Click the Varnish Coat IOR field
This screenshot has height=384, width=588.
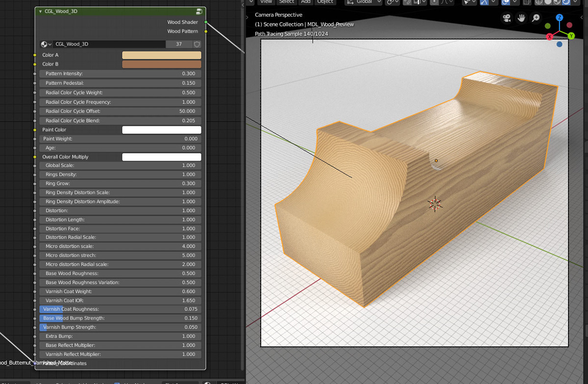click(x=120, y=300)
